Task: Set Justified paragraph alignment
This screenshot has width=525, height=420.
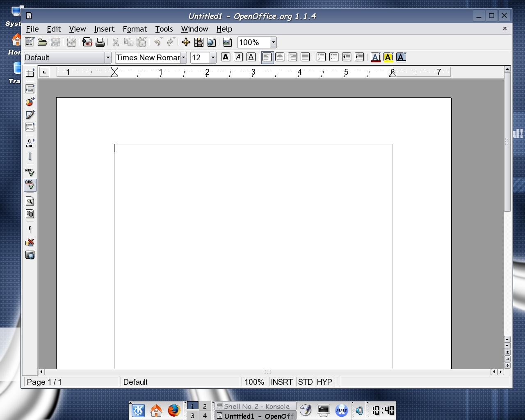Action: [305, 57]
